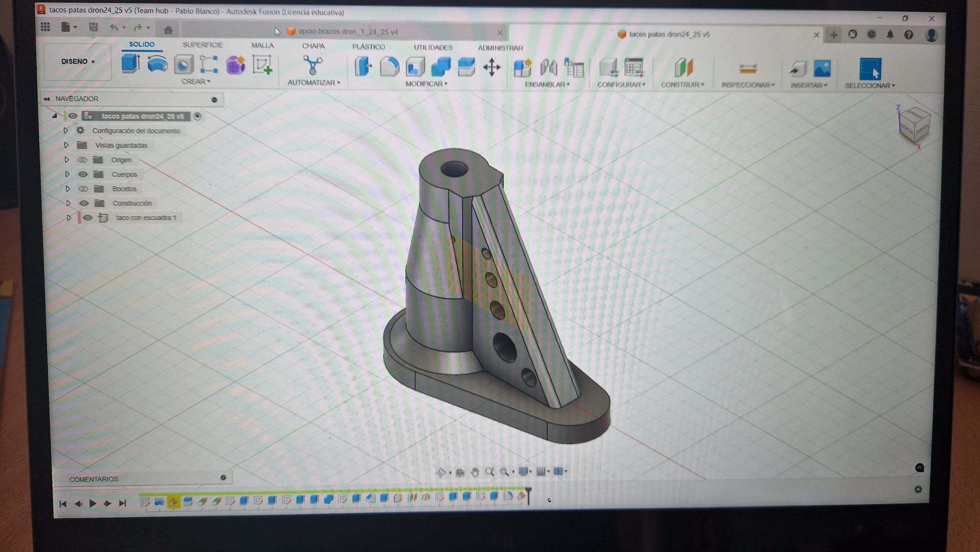
Task: Select the Press Pull modify icon
Action: coord(363,66)
